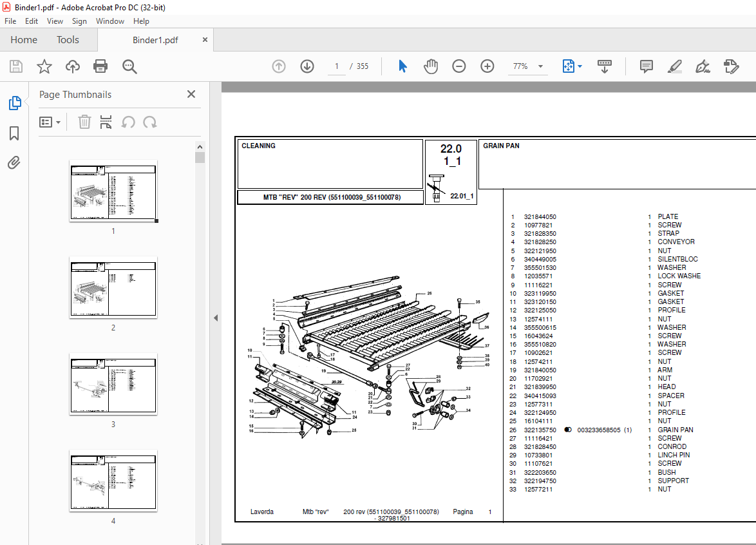
Task: Open the Attachments paperclip panel
Action: [14, 163]
